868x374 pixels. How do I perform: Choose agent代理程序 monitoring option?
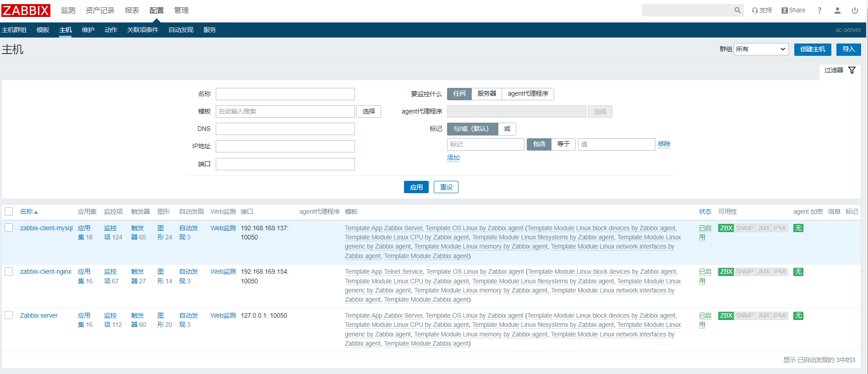(x=528, y=93)
